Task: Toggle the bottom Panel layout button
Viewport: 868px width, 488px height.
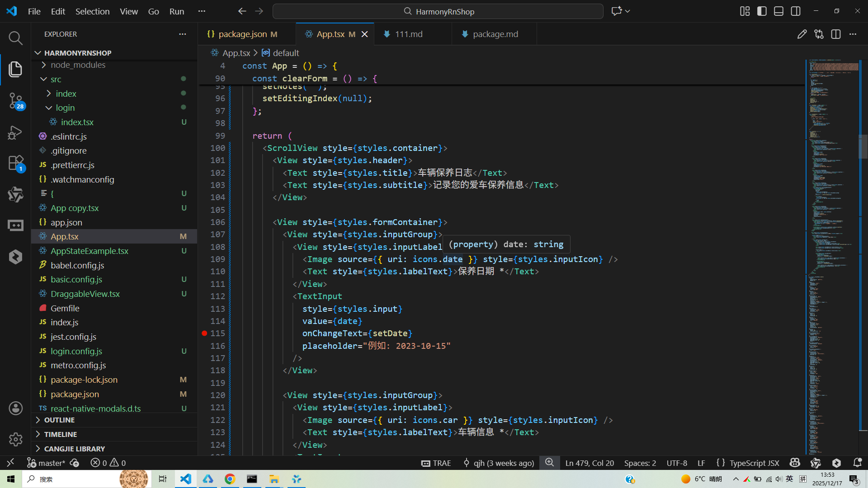Action: 778,11
